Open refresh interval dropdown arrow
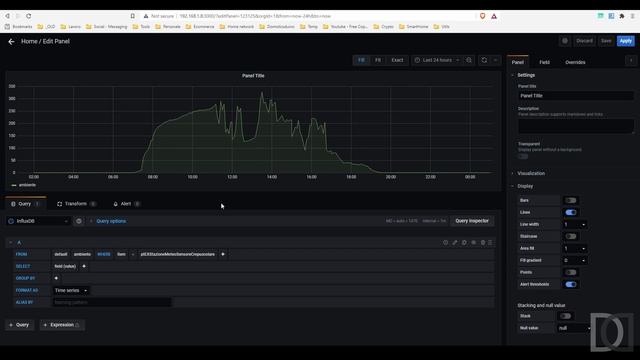 pyautogui.click(x=496, y=60)
